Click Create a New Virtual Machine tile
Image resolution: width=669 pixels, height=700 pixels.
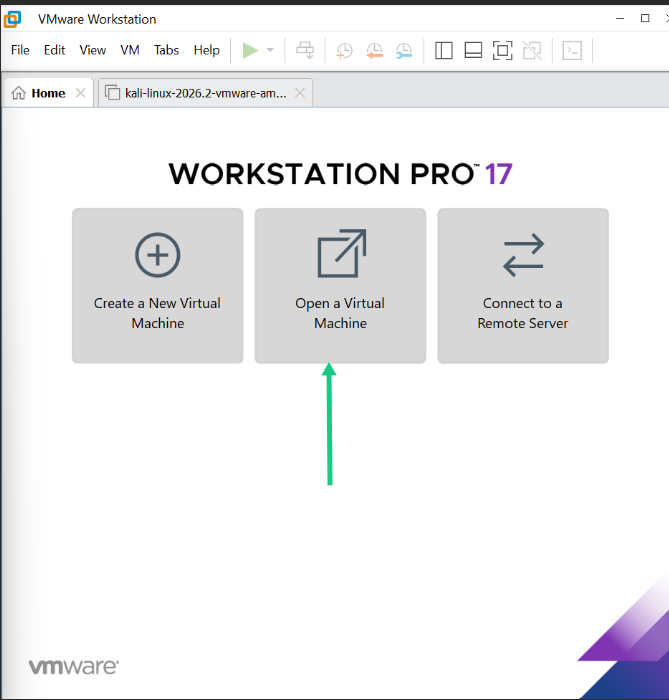click(x=158, y=286)
